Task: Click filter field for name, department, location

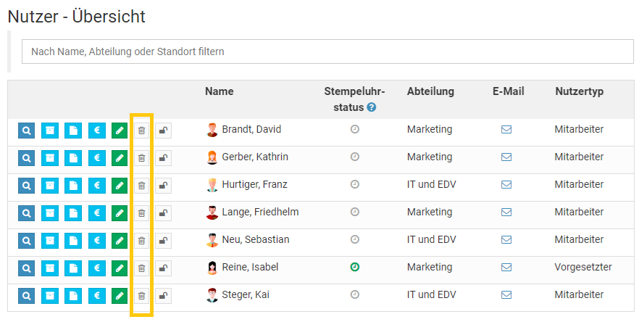Action: click(x=325, y=51)
